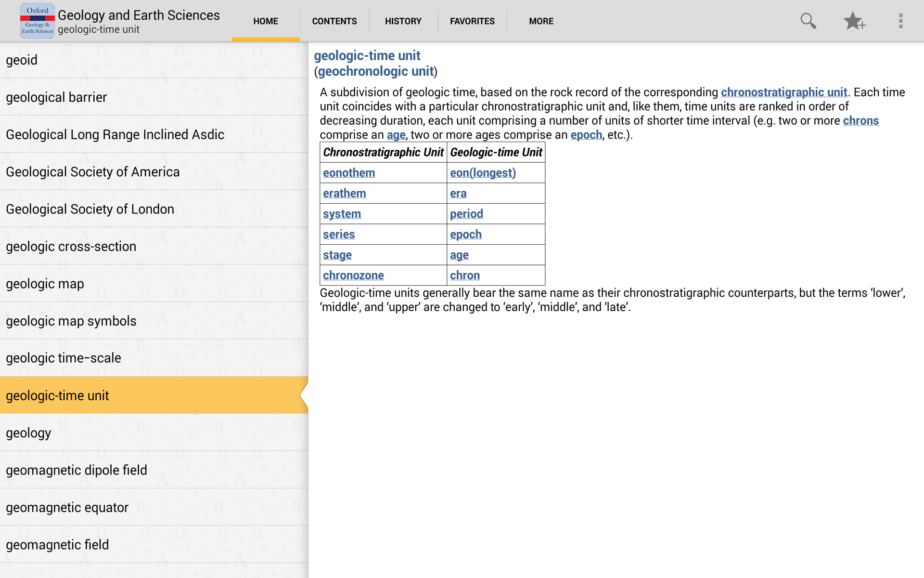The image size is (924, 578).
Task: Open the chronostratigraphic unit link
Action: point(783,92)
